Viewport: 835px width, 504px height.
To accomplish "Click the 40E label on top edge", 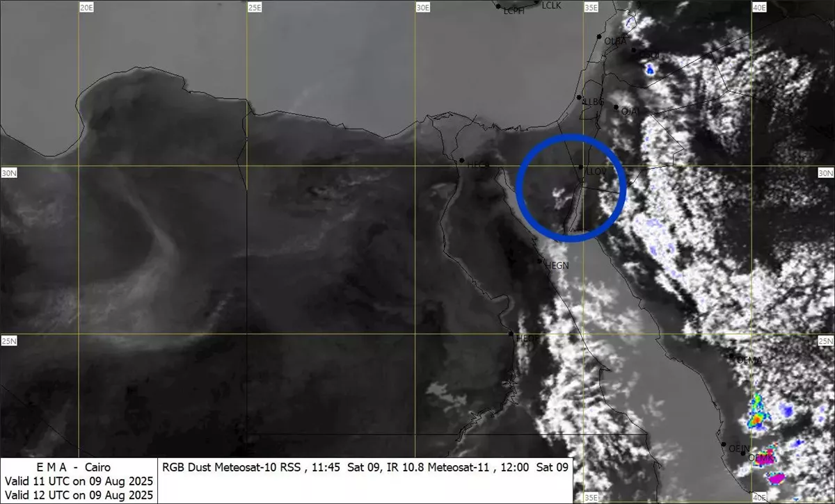I will pyautogui.click(x=759, y=8).
